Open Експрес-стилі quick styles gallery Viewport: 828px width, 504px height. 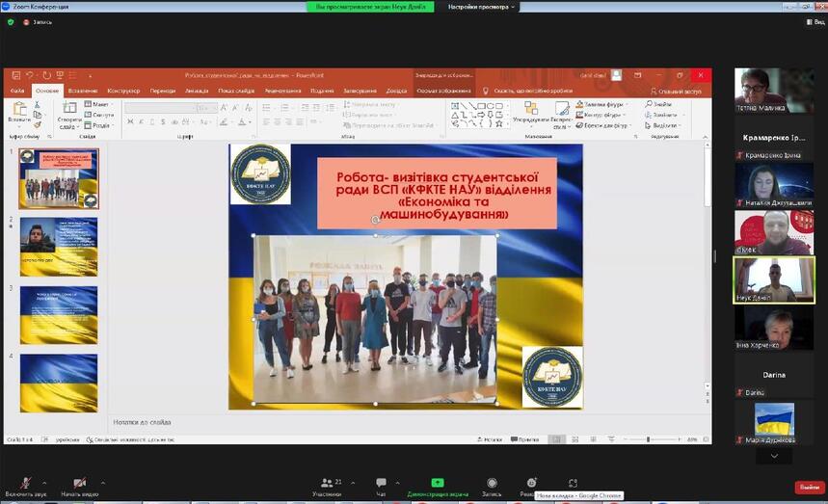562,115
